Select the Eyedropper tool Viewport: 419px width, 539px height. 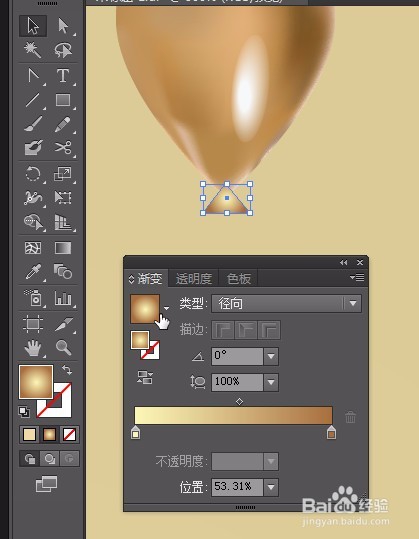(x=33, y=272)
